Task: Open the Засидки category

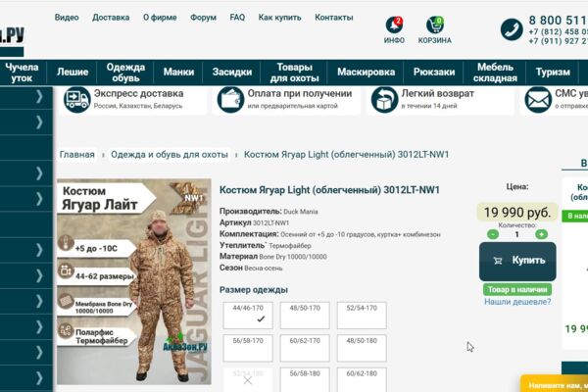Action: pyautogui.click(x=231, y=72)
